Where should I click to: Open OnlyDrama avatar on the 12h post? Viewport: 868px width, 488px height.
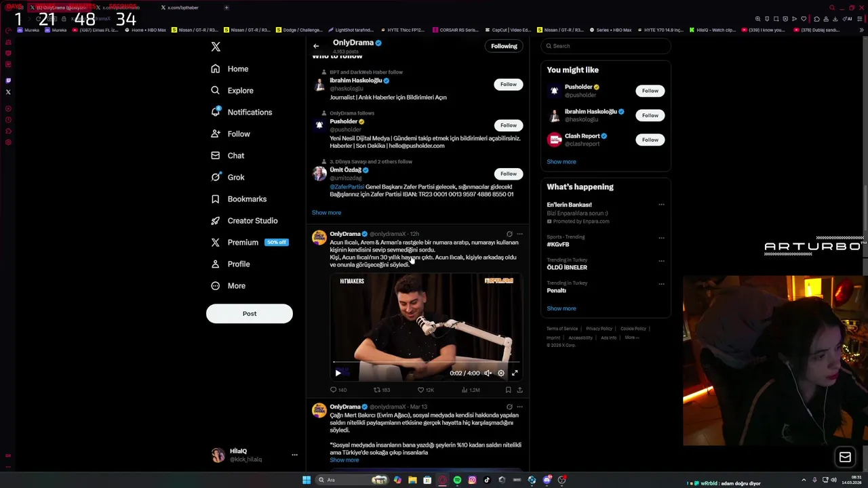tap(319, 237)
